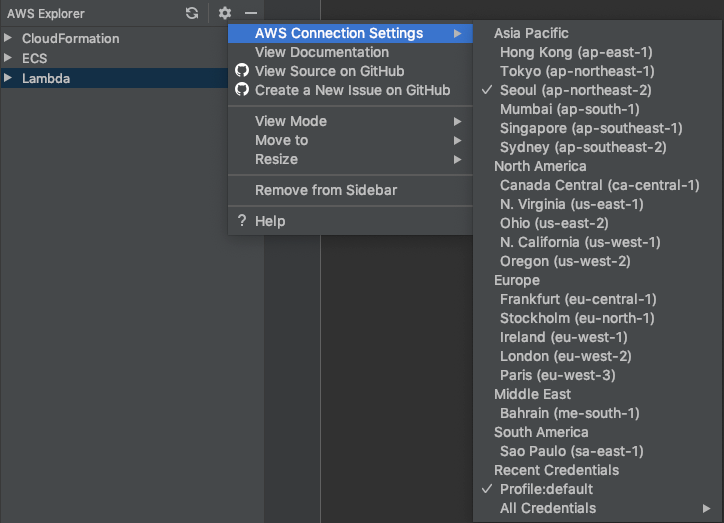724x523 pixels.
Task: Switch to Ireland (eu-west-1) region
Action: pyautogui.click(x=598, y=337)
